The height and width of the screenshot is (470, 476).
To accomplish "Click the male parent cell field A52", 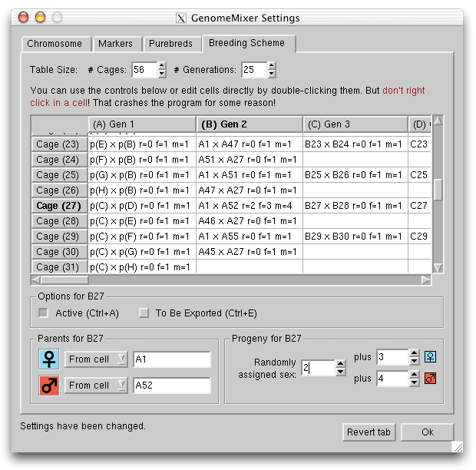I will click(x=172, y=386).
